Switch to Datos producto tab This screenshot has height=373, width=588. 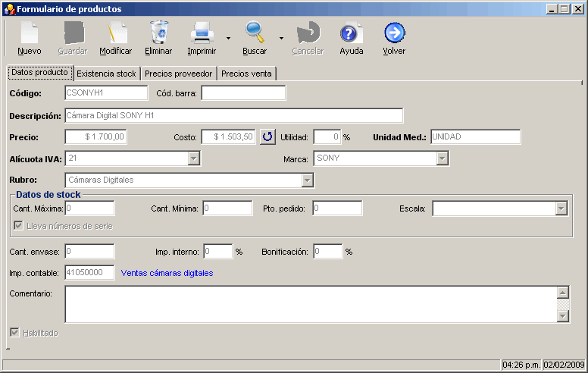click(39, 73)
